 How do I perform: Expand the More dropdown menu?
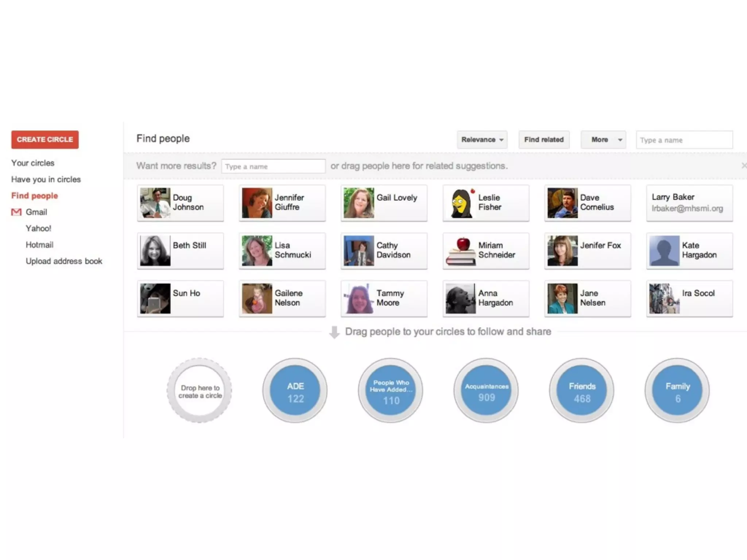pyautogui.click(x=603, y=140)
